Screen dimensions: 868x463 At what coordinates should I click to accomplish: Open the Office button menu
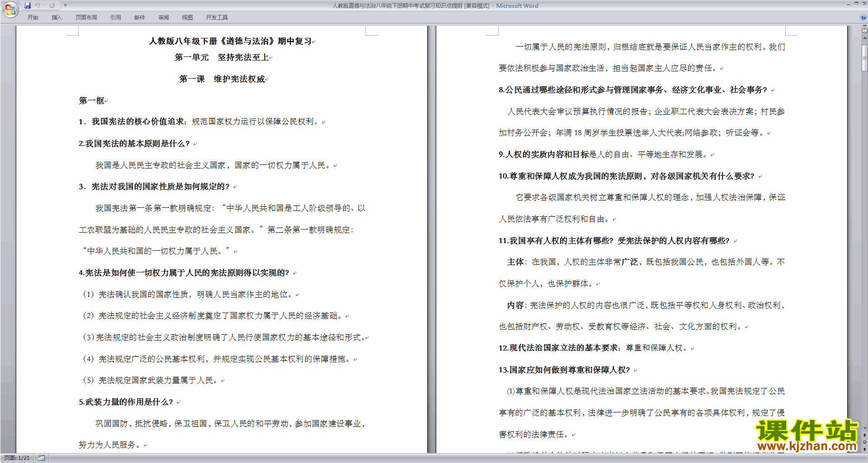pyautogui.click(x=10, y=9)
